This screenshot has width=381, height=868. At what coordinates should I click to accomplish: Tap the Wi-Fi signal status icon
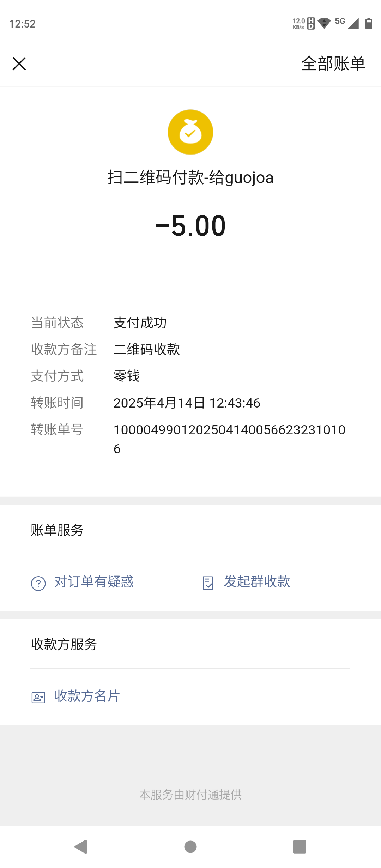tap(324, 24)
